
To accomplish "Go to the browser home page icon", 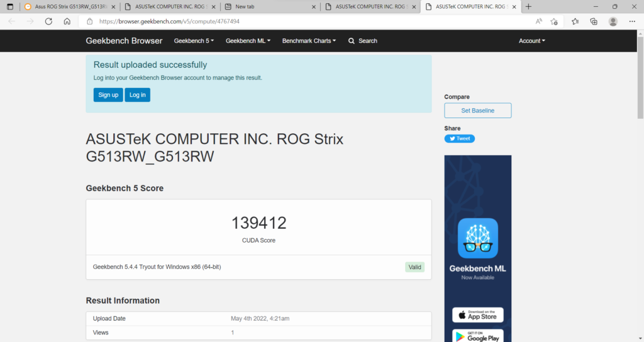I will (x=67, y=21).
